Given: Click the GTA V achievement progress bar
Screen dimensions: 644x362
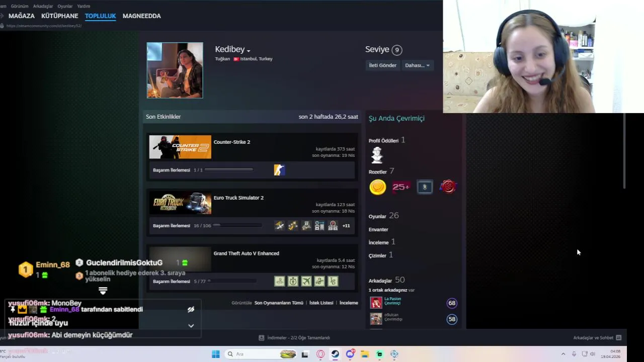Looking at the screenshot, I should [232, 281].
